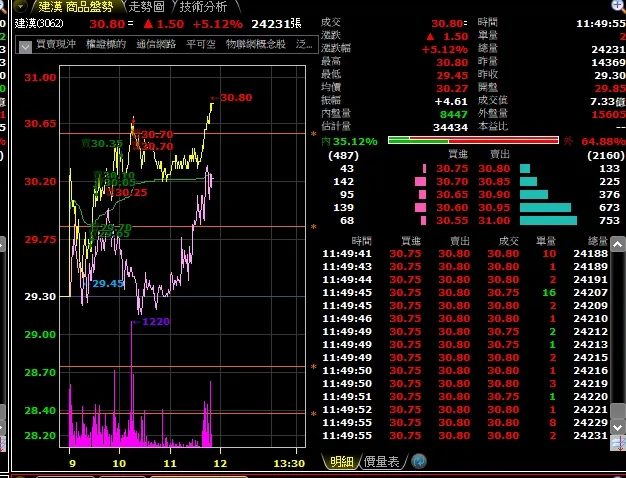Click the ask price 31.00 in order book
Image resolution: width=626 pixels, height=478 pixels.
pyautogui.click(x=494, y=220)
